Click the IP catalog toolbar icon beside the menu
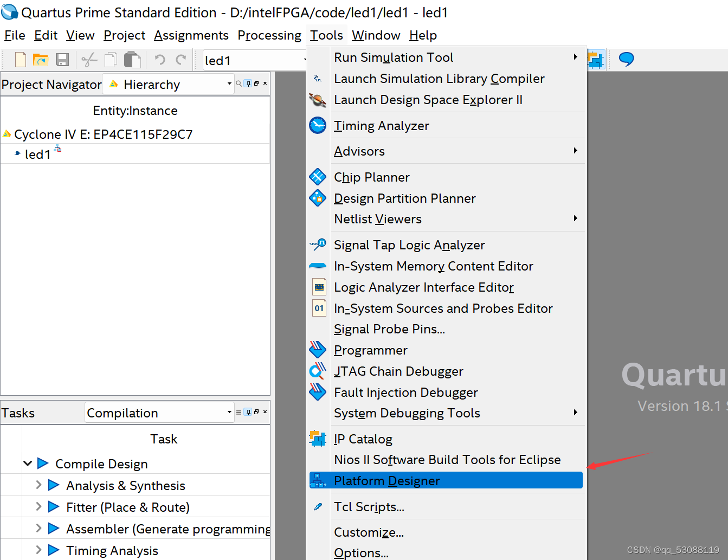The image size is (728, 560). [x=595, y=60]
